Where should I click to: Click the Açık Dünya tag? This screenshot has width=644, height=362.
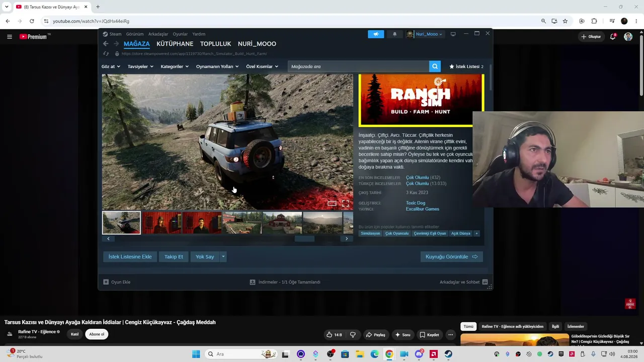461,233
